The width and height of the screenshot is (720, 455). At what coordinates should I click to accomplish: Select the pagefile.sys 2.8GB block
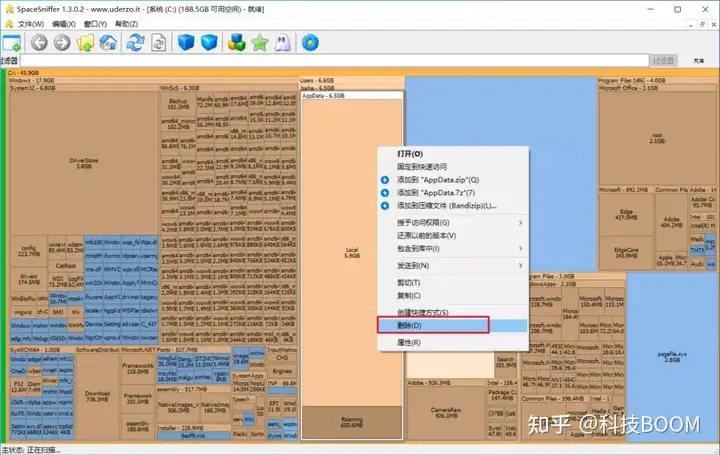[672, 357]
